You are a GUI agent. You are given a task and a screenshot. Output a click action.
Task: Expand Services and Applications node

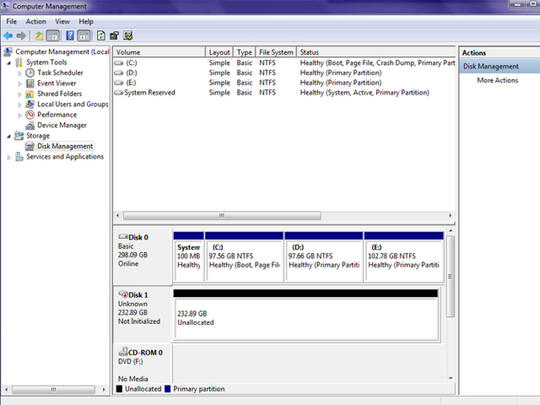point(9,157)
